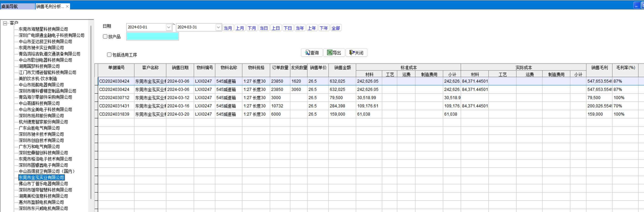Viewport: 644px width, 212px height.
Task: Click the 全部 date range link
Action: coord(336,28)
